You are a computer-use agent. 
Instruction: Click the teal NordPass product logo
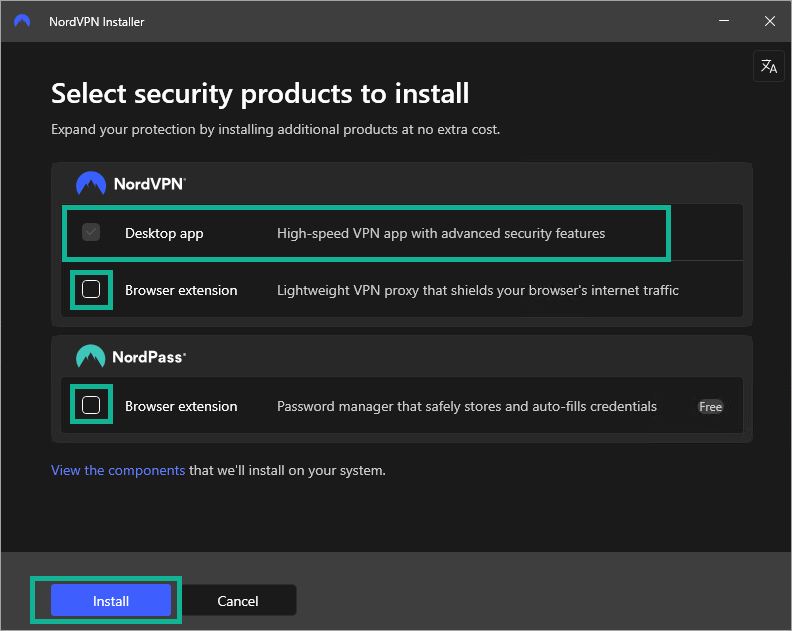tap(90, 356)
